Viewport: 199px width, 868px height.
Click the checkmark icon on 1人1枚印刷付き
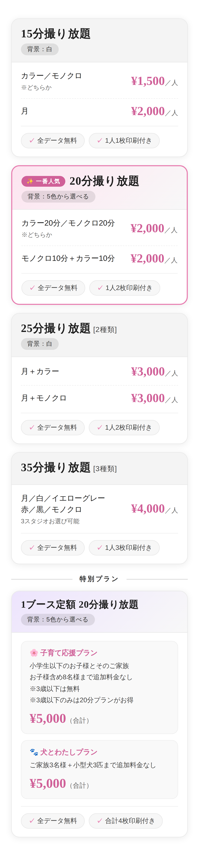click(100, 140)
